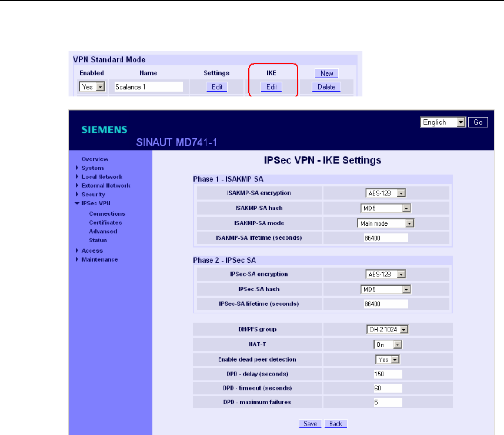The width and height of the screenshot is (504, 435).
Task: Expand the Local Network menu arrow
Action: tap(77, 177)
